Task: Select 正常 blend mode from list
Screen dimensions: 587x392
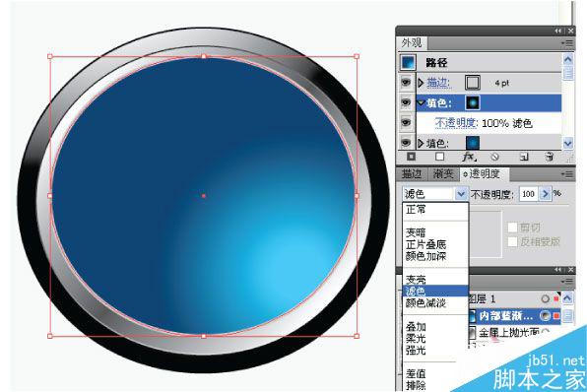Action: (416, 209)
